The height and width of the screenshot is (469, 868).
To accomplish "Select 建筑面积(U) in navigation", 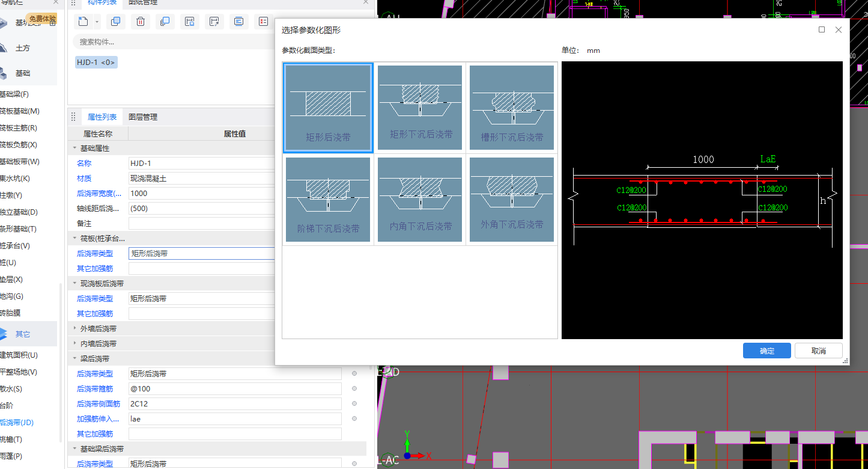I will point(18,355).
